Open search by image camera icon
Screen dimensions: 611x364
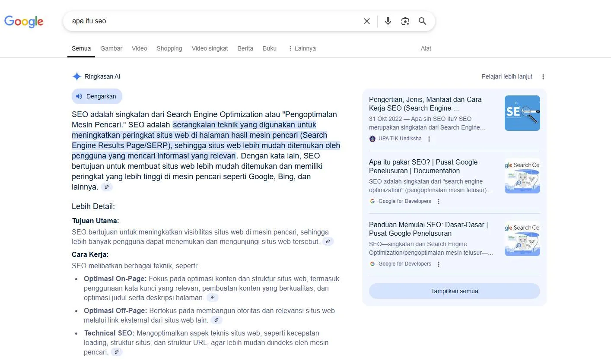click(x=405, y=21)
